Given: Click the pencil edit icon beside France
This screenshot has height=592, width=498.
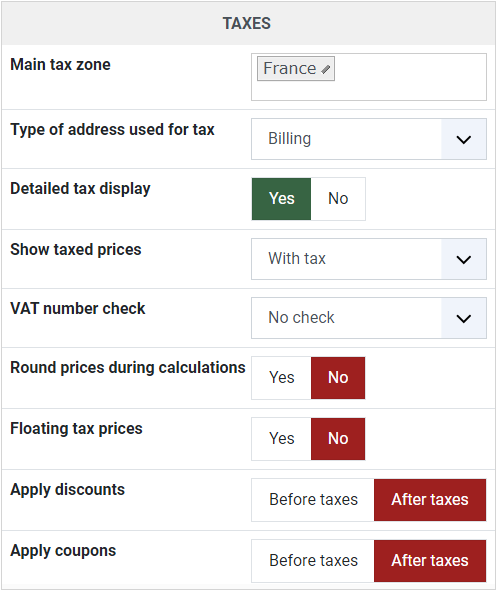Looking at the screenshot, I should (x=325, y=69).
